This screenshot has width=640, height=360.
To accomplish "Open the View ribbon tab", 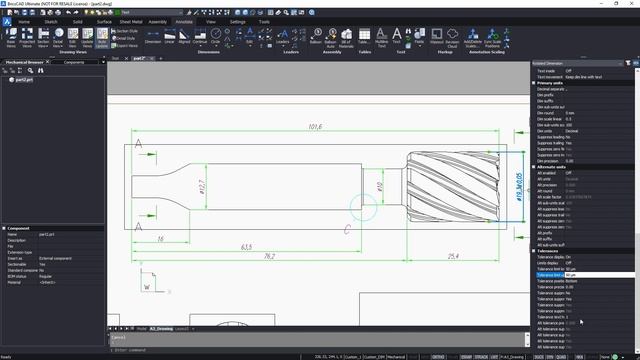I will [211, 22].
